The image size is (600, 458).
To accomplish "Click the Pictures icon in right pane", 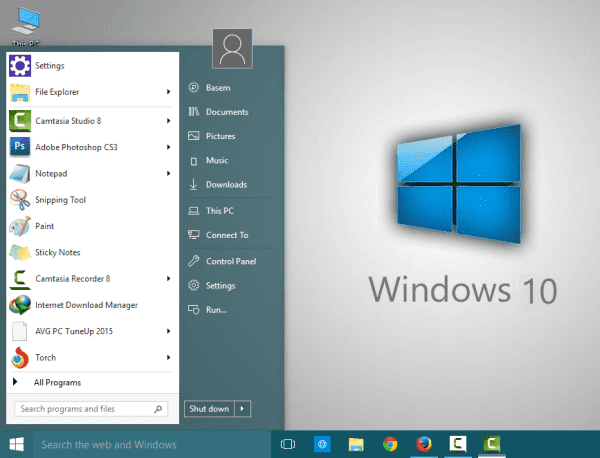I will pos(194,136).
